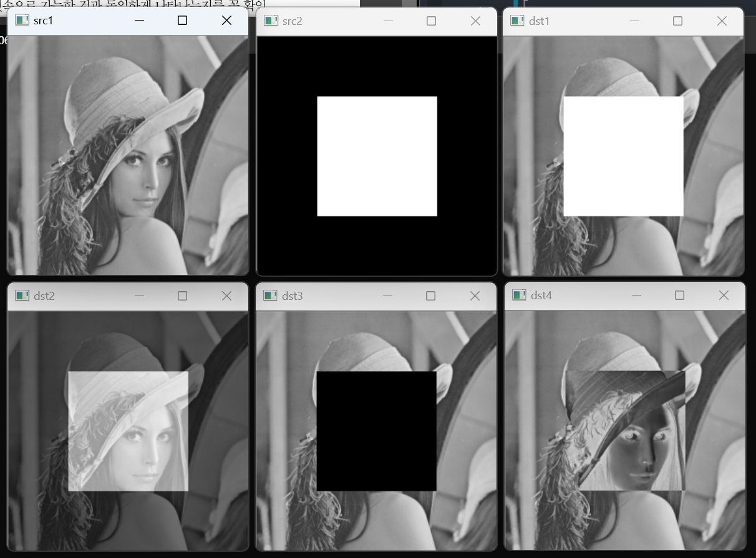The image size is (756, 558).
Task: Click the src2 window app icon
Action: (271, 21)
